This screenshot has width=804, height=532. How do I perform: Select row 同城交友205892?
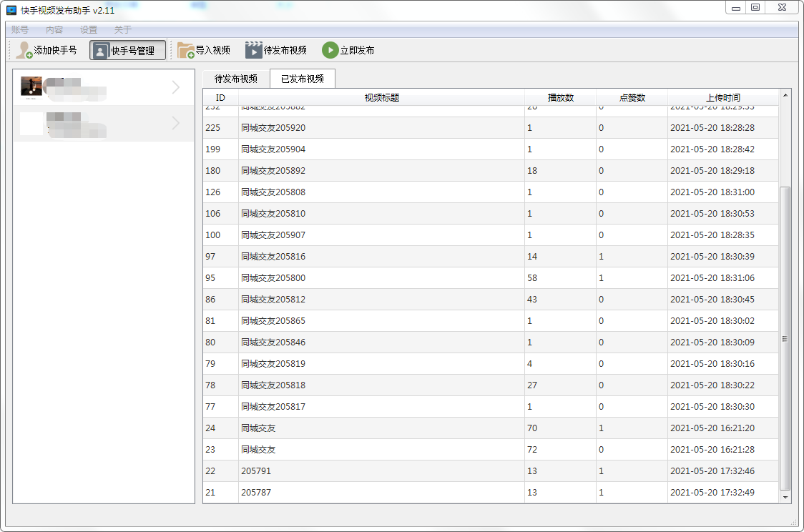(x=491, y=171)
